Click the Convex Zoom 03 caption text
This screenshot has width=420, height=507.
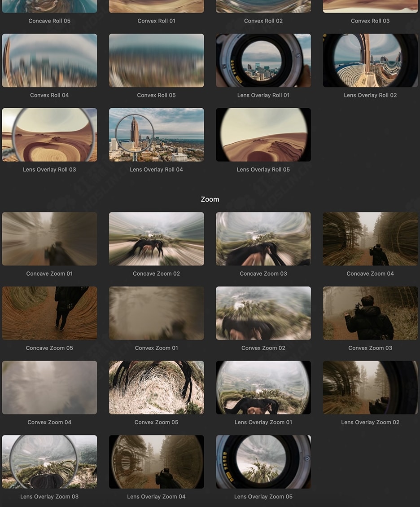coord(370,348)
